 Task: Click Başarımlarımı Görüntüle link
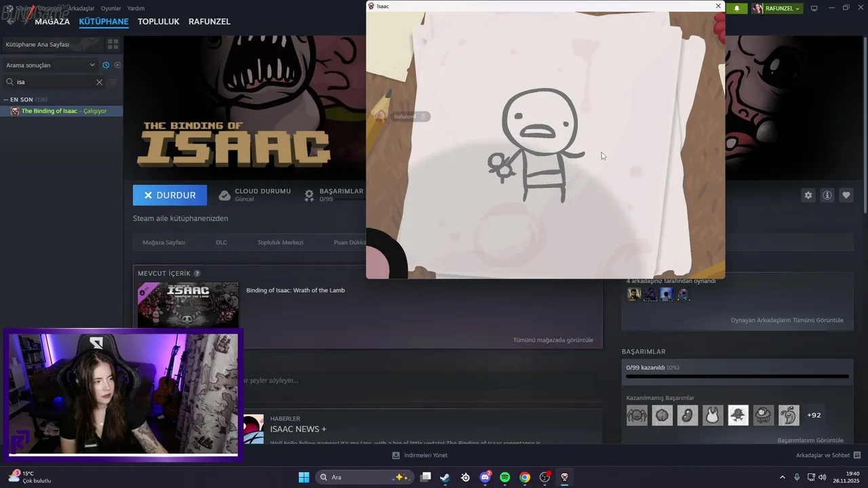pos(810,440)
